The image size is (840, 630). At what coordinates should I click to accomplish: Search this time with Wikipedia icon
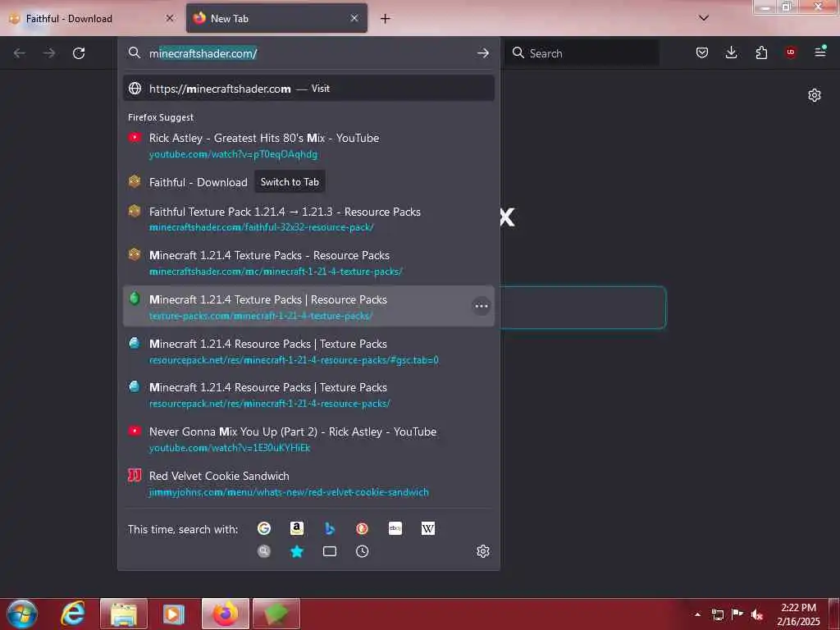coord(428,529)
